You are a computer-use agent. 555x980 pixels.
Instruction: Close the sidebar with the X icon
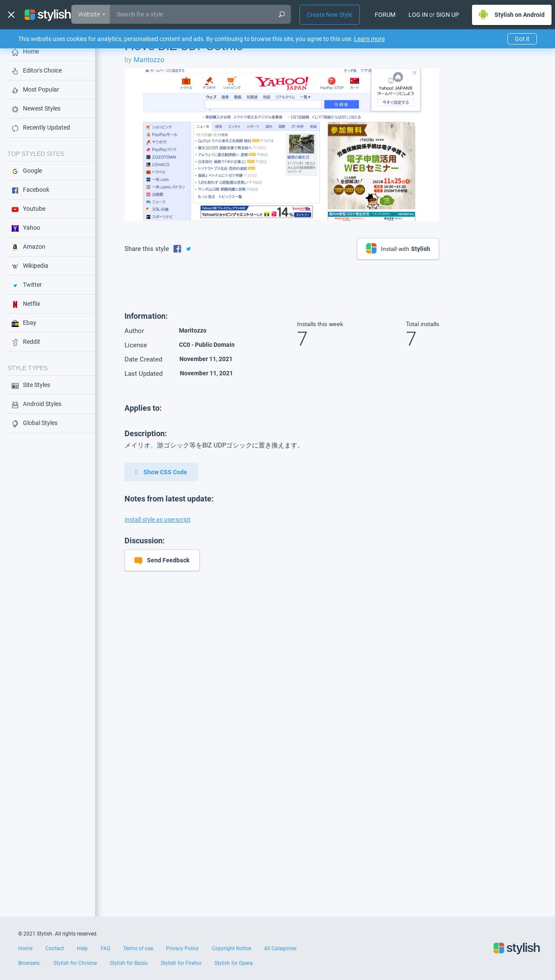click(x=11, y=15)
